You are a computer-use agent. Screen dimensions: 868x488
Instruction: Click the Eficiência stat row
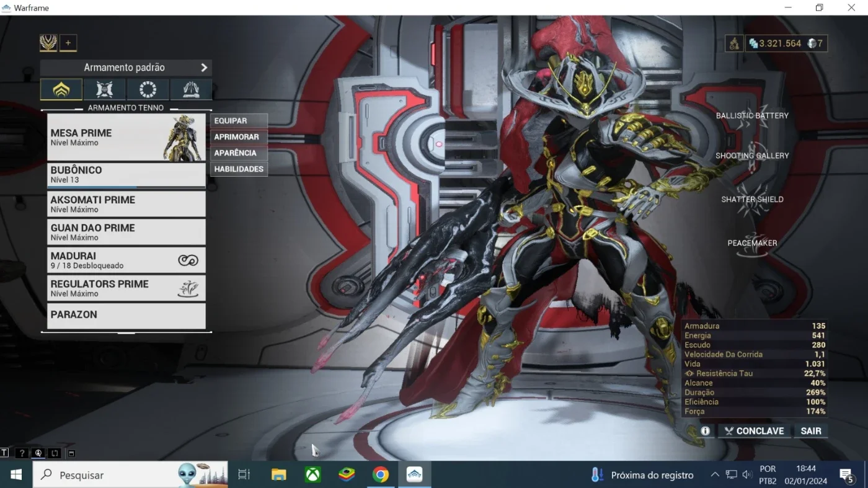(755, 402)
